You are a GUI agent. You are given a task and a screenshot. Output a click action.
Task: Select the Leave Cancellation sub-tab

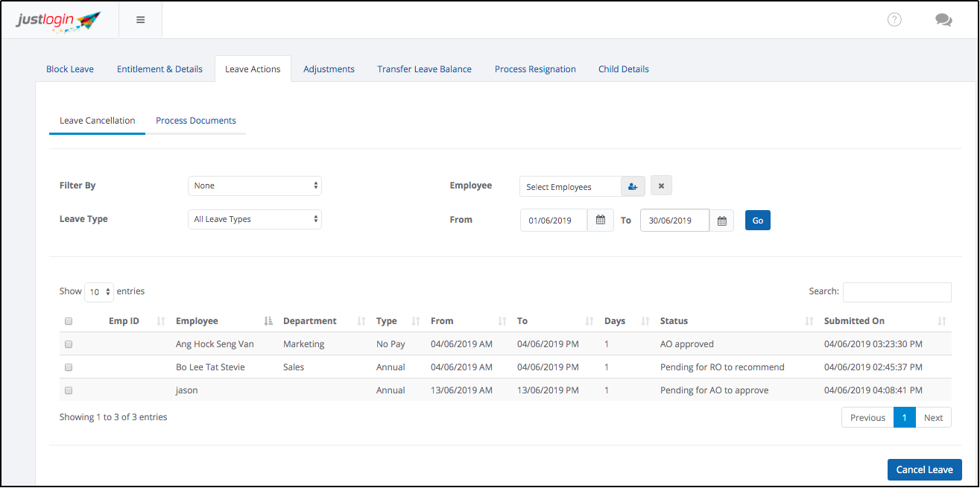coord(98,121)
